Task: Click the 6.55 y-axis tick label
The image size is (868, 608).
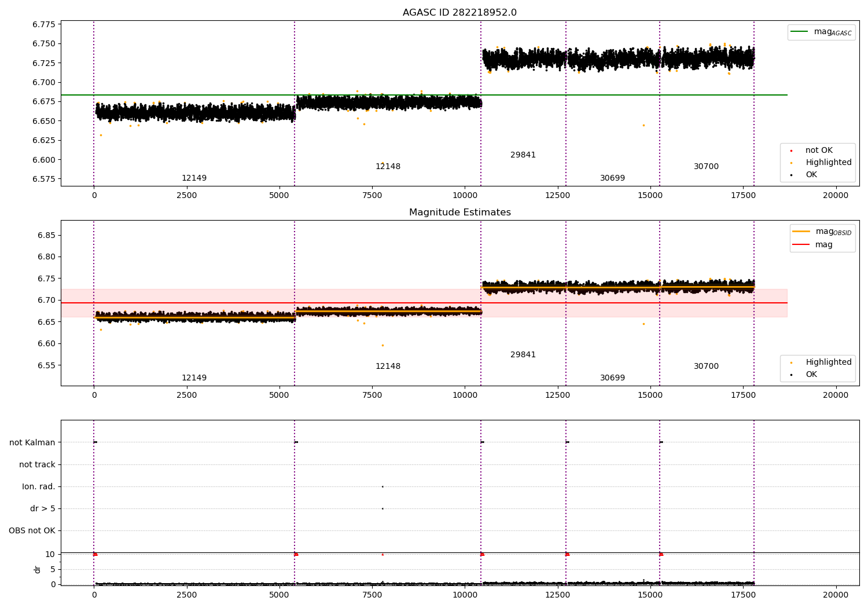Action: coord(46,365)
